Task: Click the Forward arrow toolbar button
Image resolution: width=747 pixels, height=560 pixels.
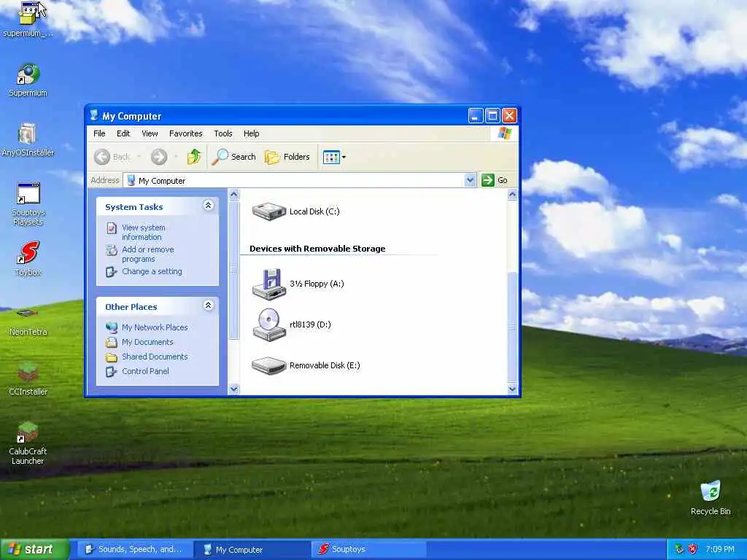Action: click(x=159, y=157)
